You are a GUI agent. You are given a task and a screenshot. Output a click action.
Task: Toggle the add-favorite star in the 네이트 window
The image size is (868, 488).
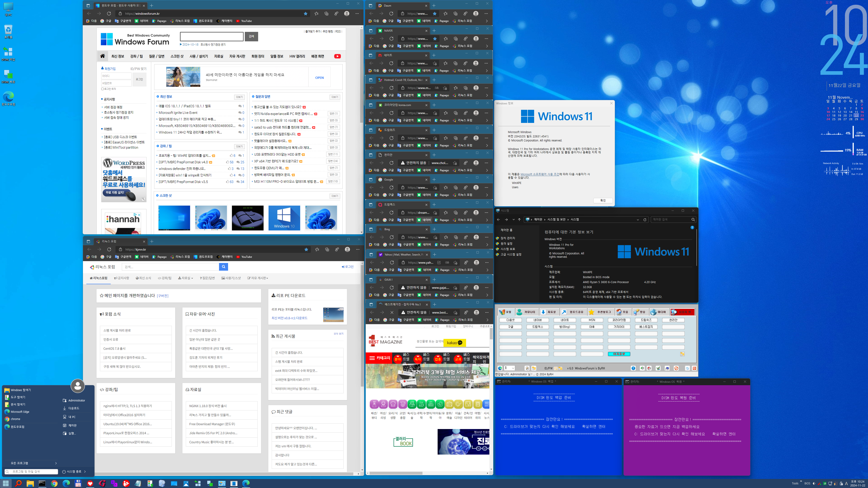(435, 63)
